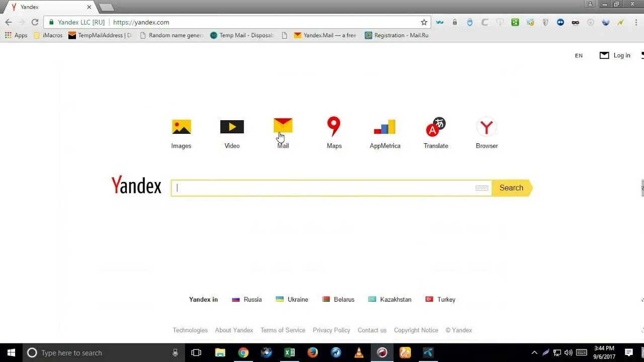Bookmark page with the star icon
This screenshot has height=362, width=644.
pyautogui.click(x=424, y=22)
